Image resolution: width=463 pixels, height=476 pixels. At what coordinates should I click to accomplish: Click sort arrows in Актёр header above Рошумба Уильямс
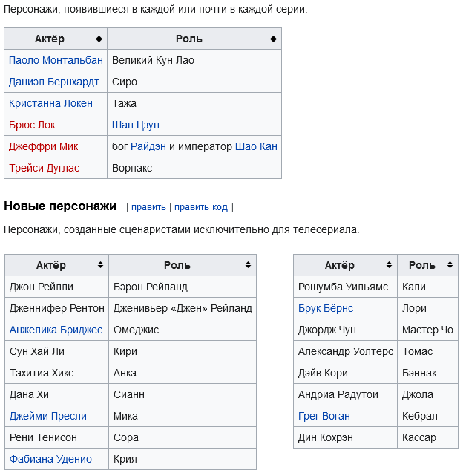pos(389,265)
